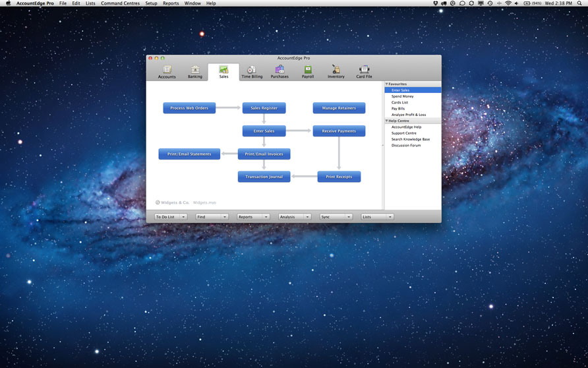Collapse the Favourites section
This screenshot has height=368, width=588.
pos(387,84)
